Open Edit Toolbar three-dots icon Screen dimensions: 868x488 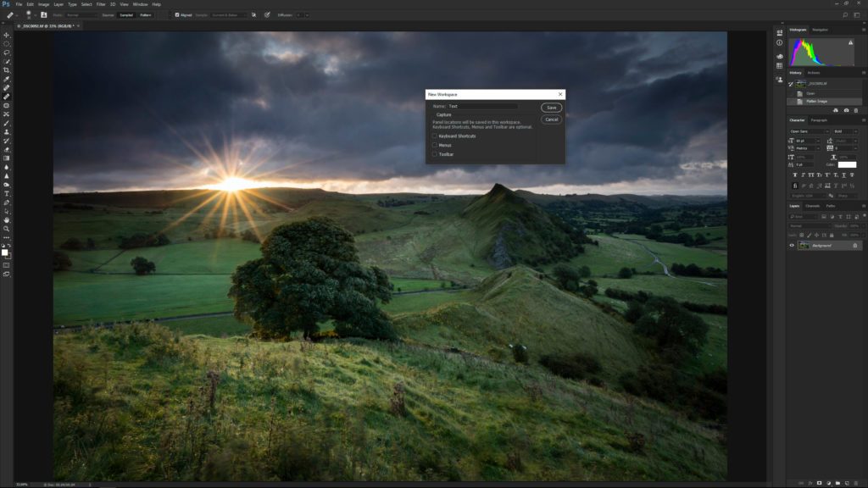(7, 238)
